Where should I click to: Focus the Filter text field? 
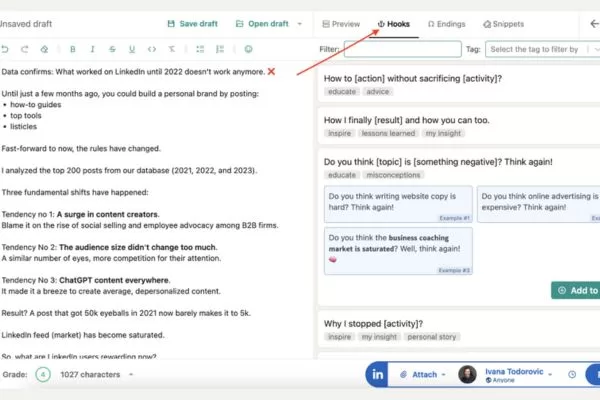[403, 49]
